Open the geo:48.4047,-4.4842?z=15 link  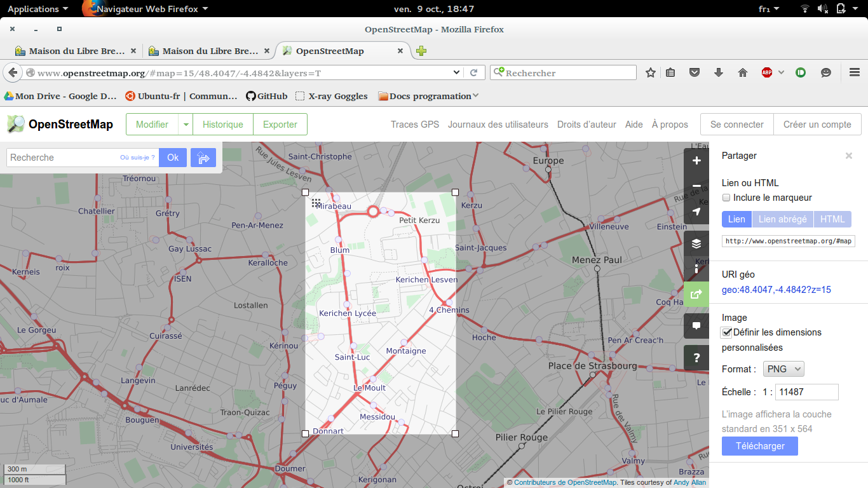click(x=776, y=290)
